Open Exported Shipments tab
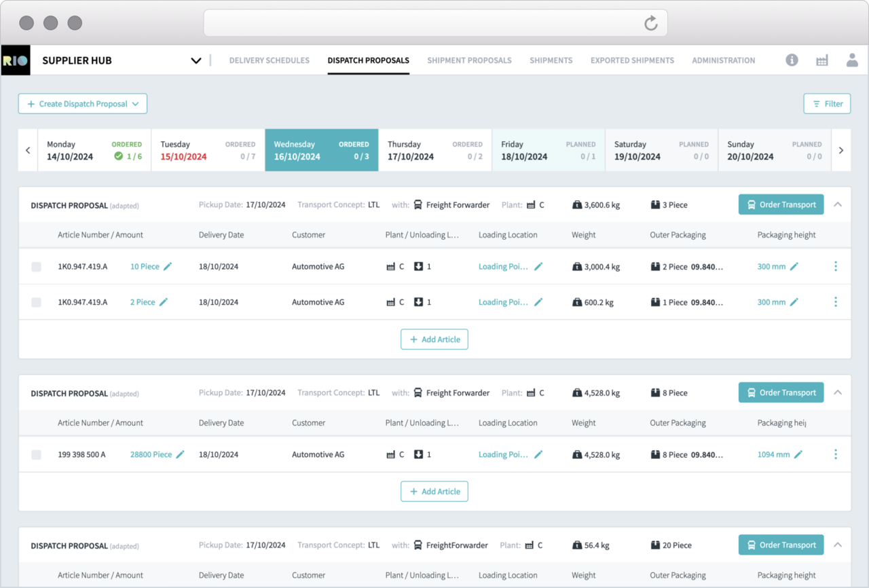The image size is (869, 588). [x=632, y=60]
